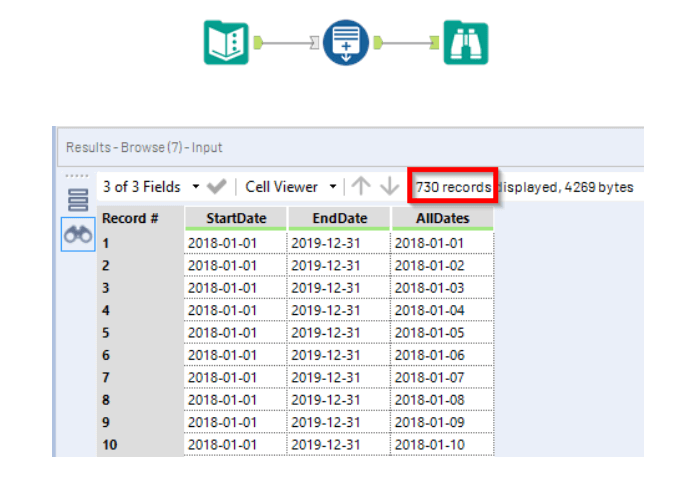Select the AllDates cell 2018-01-08
This screenshot has width=687, height=478.
pyautogui.click(x=442, y=400)
